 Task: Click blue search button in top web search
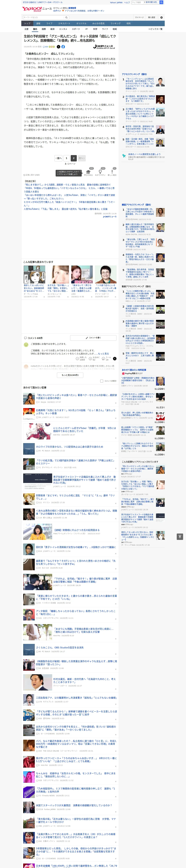coord(161,2)
